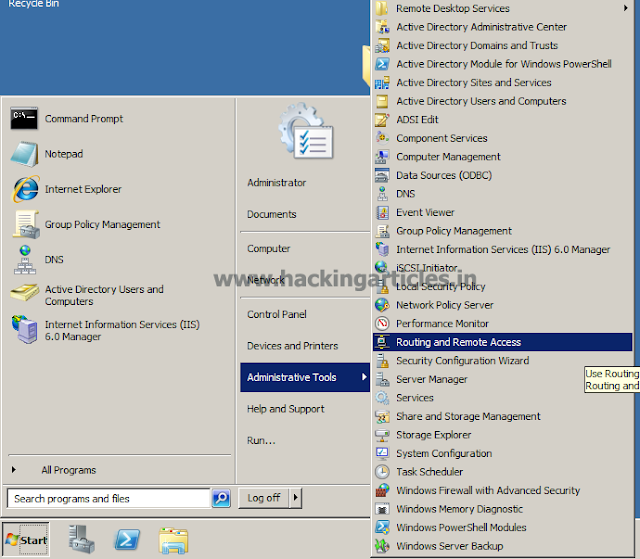The width and height of the screenshot is (640, 559).
Task: Open Active Directory Administrative Center
Action: tap(481, 27)
